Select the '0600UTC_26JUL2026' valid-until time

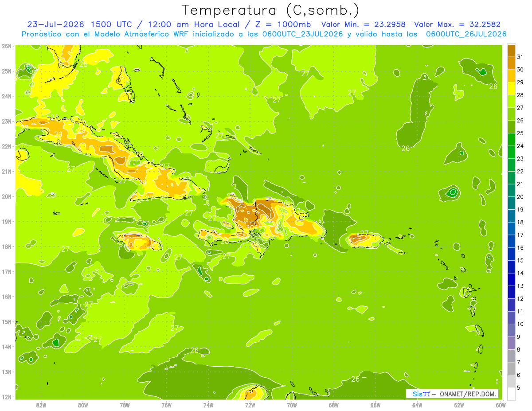466,34
